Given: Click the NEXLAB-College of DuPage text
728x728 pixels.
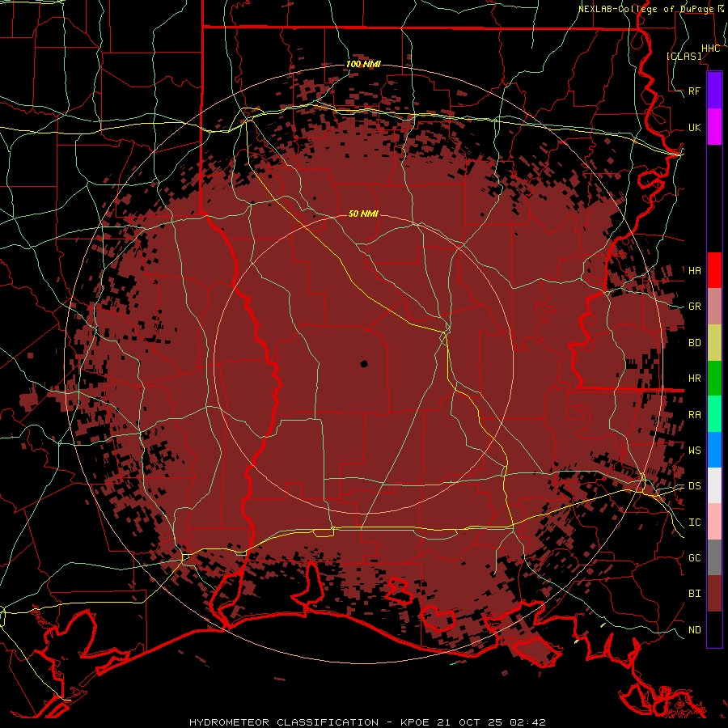Looking at the screenshot, I should pyautogui.click(x=645, y=9).
